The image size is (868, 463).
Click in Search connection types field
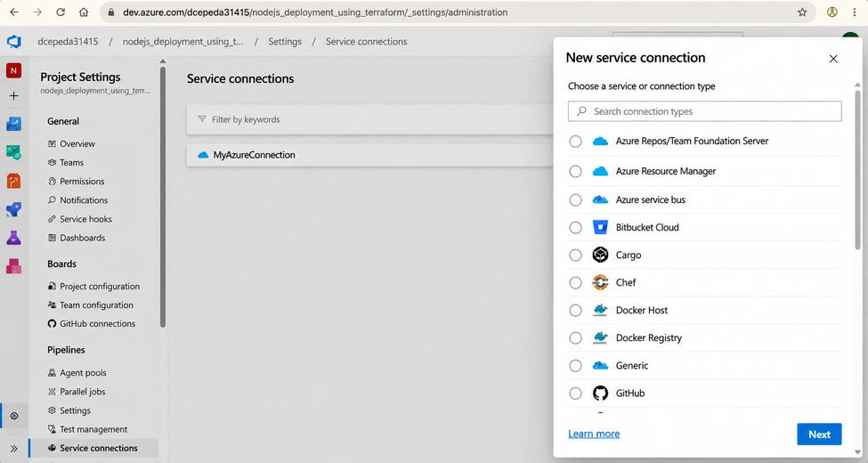coord(705,111)
